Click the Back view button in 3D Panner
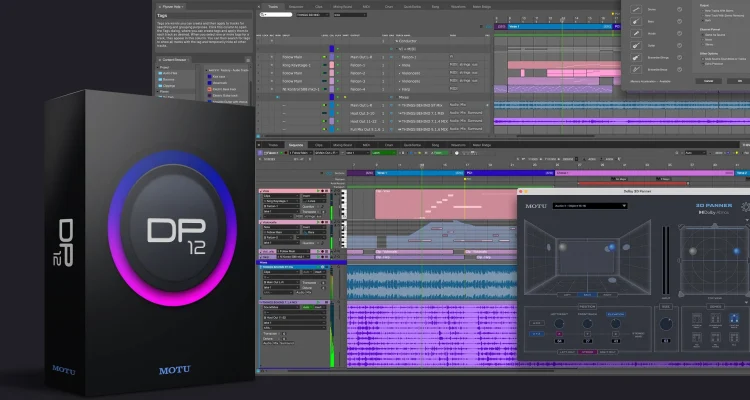Image resolution: width=750 pixels, height=400 pixels. click(587, 295)
